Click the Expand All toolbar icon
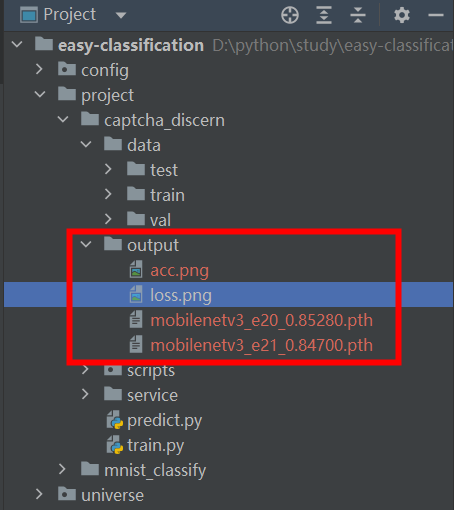Viewport: 454px width, 510px height. tap(324, 15)
